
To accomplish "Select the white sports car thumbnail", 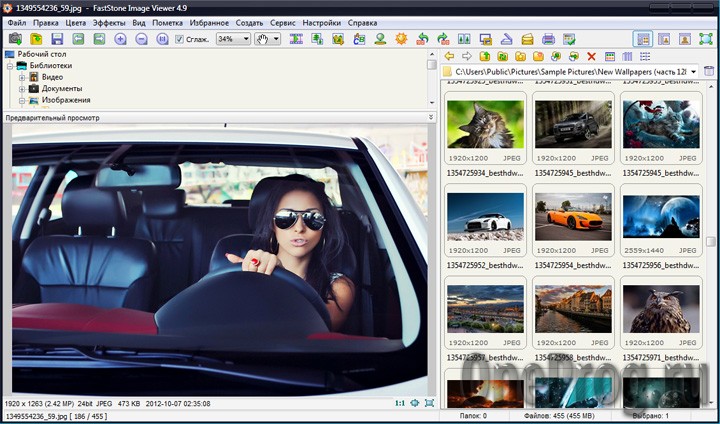I will pos(485,216).
